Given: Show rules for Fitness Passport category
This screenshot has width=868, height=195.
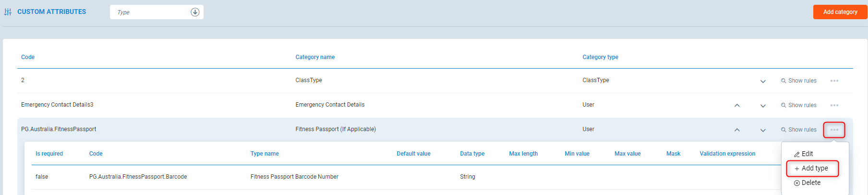Looking at the screenshot, I should click(798, 130).
